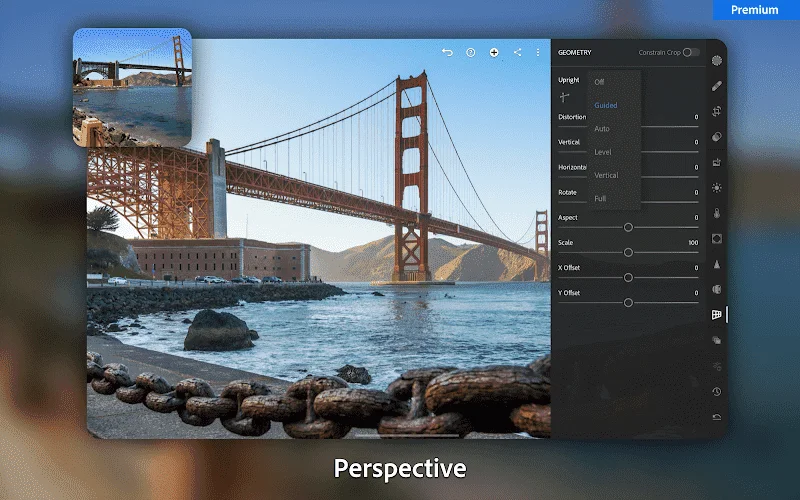The height and width of the screenshot is (500, 800).
Task: Open the three-dot more options menu
Action: click(538, 53)
